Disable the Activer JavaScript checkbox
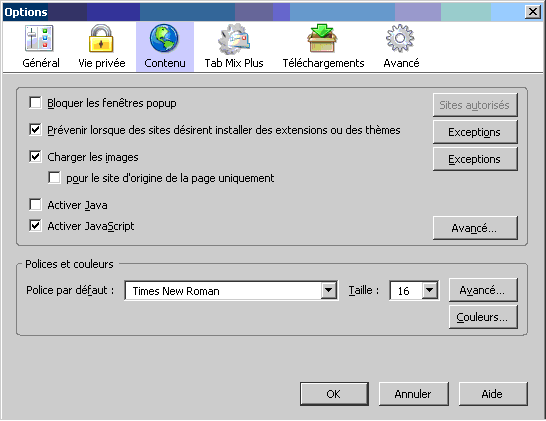The width and height of the screenshot is (546, 421). point(35,225)
